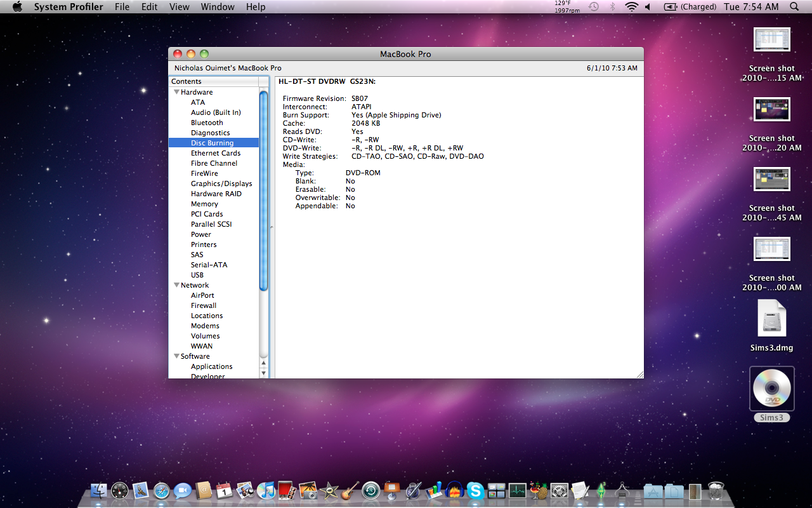Select the topmost desktop Screen shot thumbnail
This screenshot has width=812, height=508.
(x=771, y=39)
